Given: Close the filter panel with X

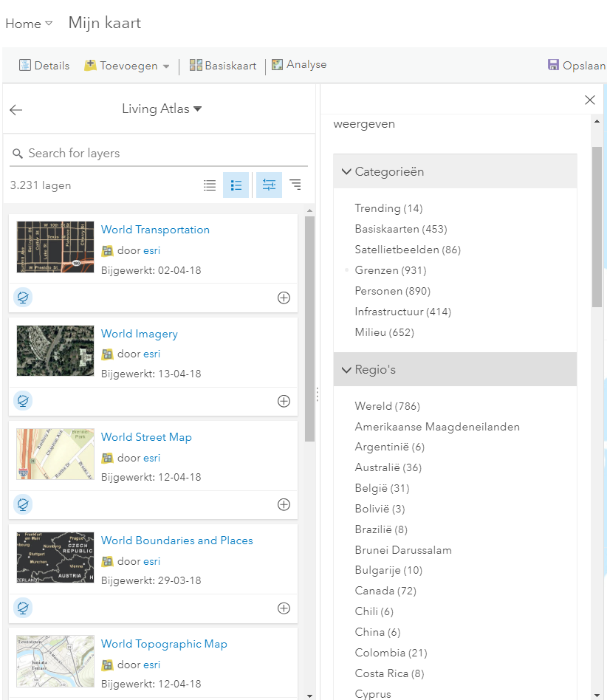Looking at the screenshot, I should (589, 100).
